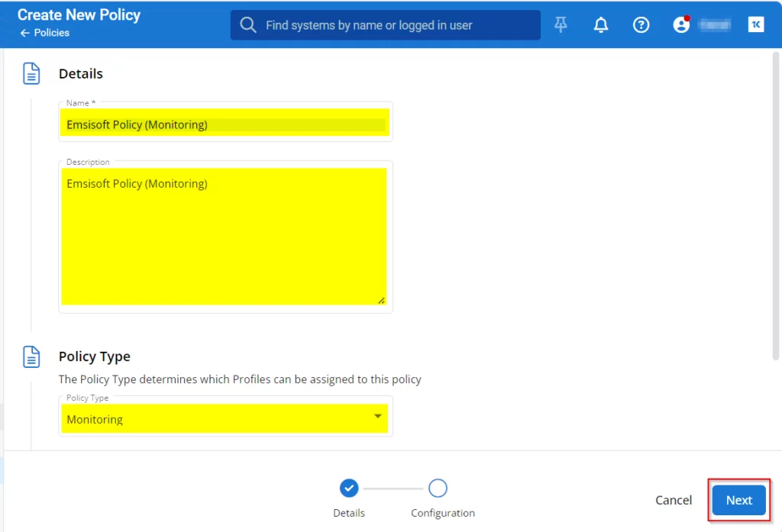The width and height of the screenshot is (782, 532).
Task: Click the Kaseya logo icon at top right
Action: pyautogui.click(x=756, y=25)
